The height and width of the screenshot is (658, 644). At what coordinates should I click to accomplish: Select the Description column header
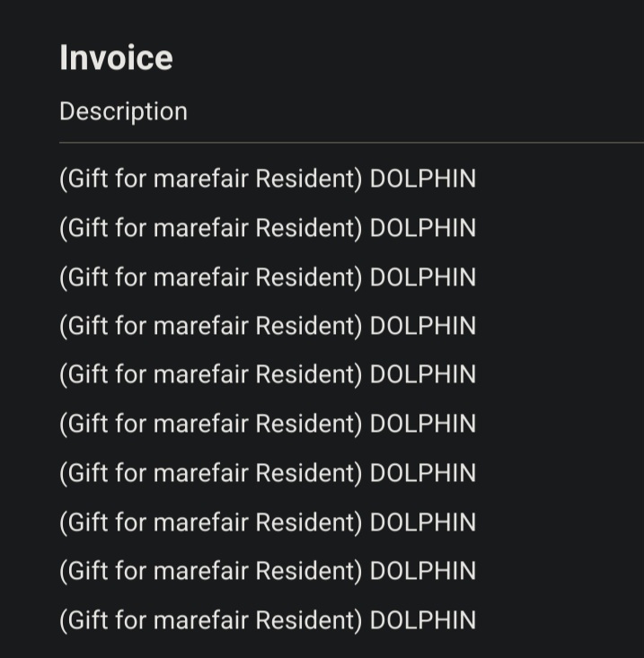[123, 112]
